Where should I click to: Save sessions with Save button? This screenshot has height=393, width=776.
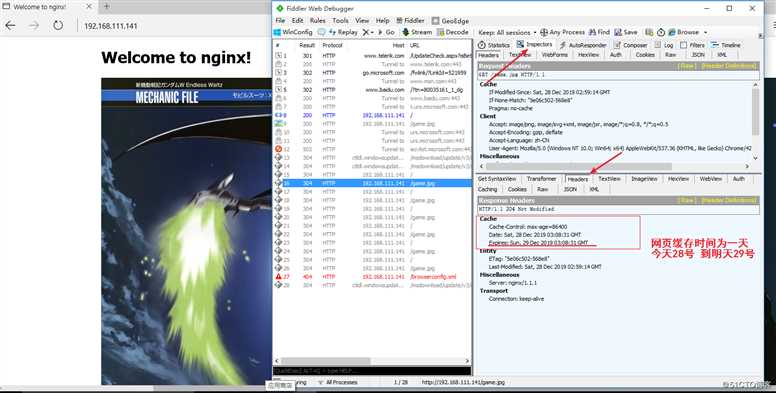[626, 32]
